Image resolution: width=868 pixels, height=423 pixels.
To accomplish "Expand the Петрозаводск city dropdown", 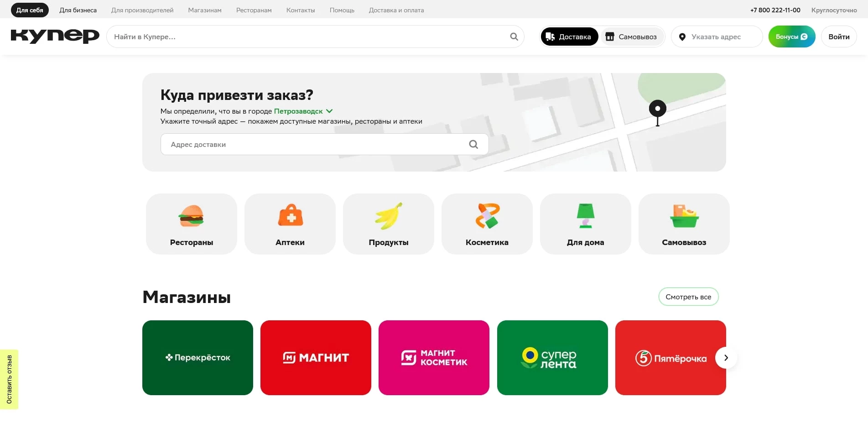I will pyautogui.click(x=303, y=111).
